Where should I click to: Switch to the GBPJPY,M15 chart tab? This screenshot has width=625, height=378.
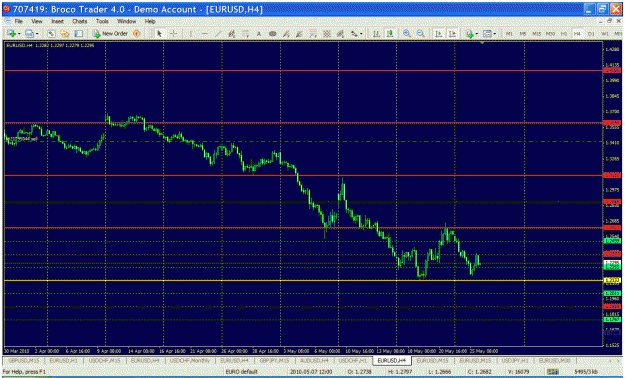[x=275, y=360]
